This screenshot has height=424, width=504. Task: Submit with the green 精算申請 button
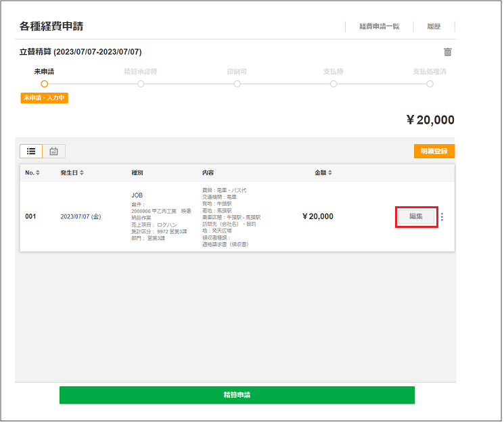[x=237, y=395]
